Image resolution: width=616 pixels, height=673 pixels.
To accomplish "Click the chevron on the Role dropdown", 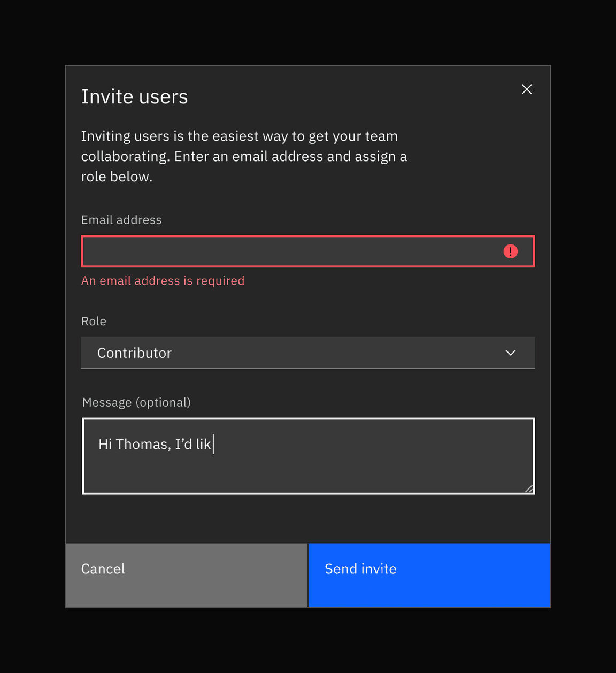I will 511,353.
